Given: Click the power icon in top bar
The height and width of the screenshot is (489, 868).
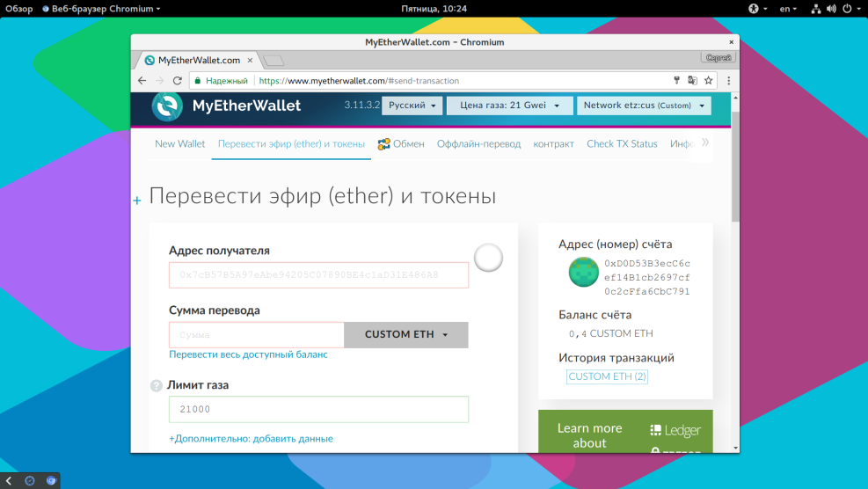Looking at the screenshot, I should [847, 9].
